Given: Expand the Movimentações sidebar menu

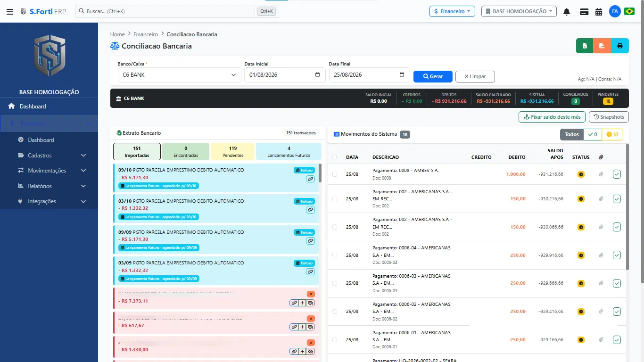Looking at the screenshot, I should tap(49, 171).
